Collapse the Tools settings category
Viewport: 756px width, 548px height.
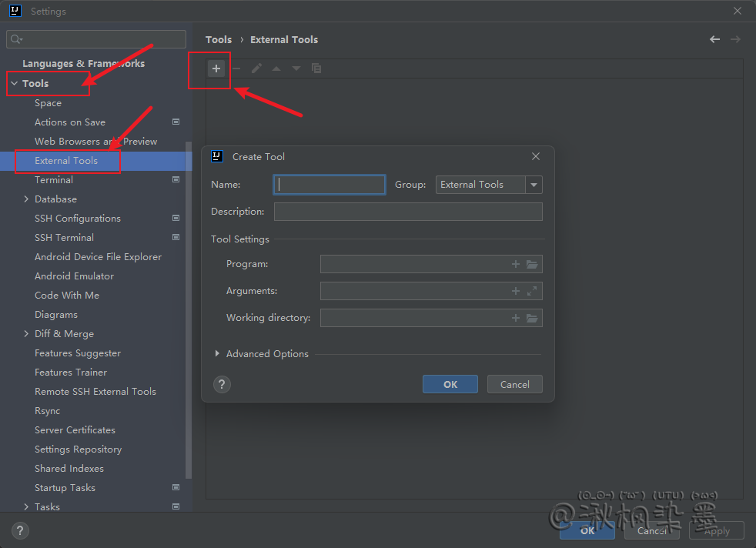pos(14,83)
